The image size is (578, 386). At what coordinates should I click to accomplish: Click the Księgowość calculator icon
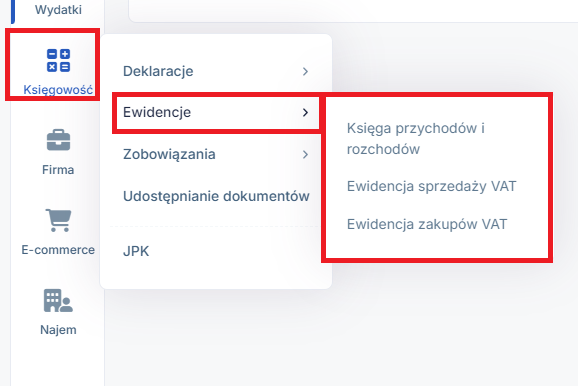pos(58,60)
